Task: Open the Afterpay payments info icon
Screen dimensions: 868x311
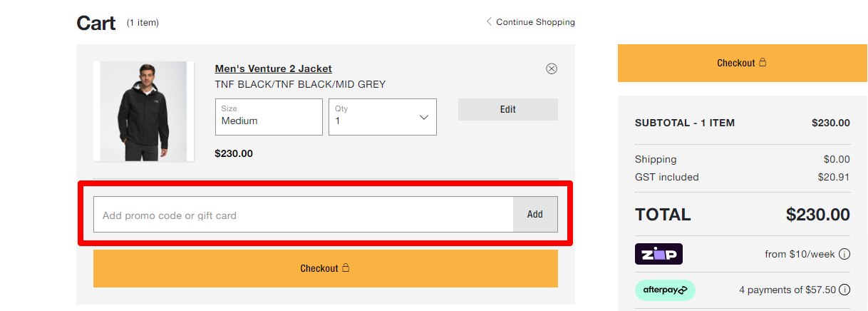Action: tap(844, 290)
